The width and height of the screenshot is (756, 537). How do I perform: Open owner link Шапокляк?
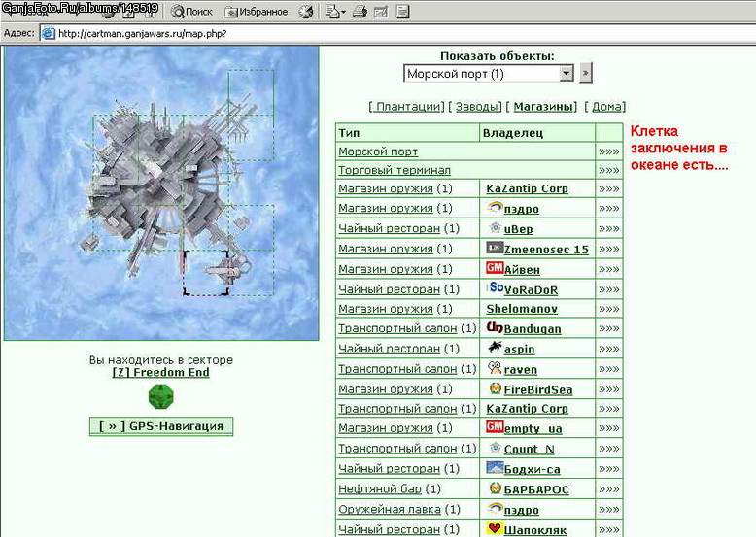pos(535,530)
